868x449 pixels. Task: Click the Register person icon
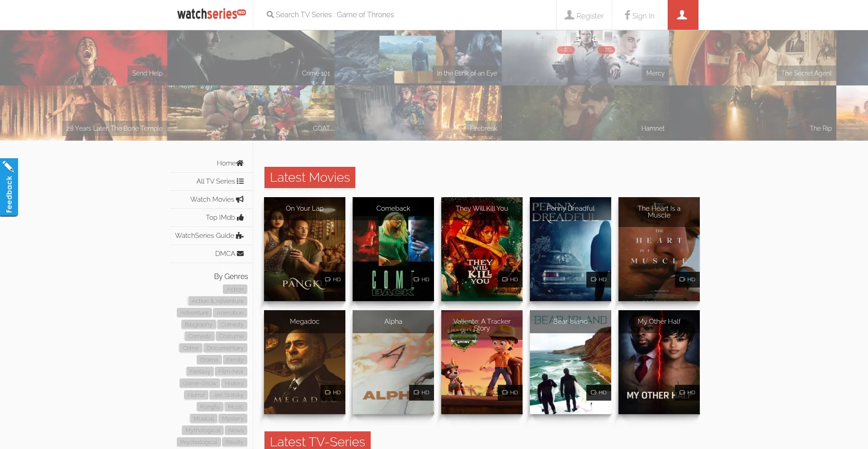pos(569,15)
